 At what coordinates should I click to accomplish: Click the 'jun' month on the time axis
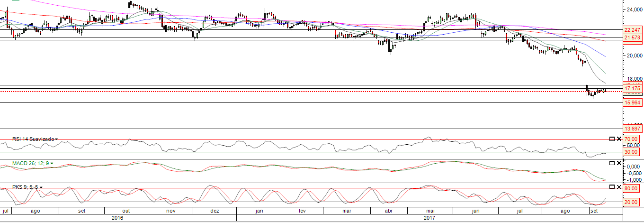click(476, 210)
